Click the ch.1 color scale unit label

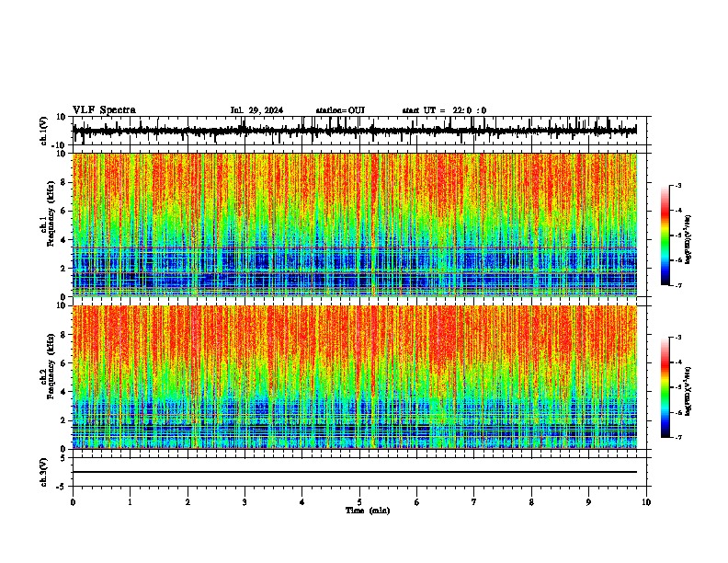coord(688,240)
